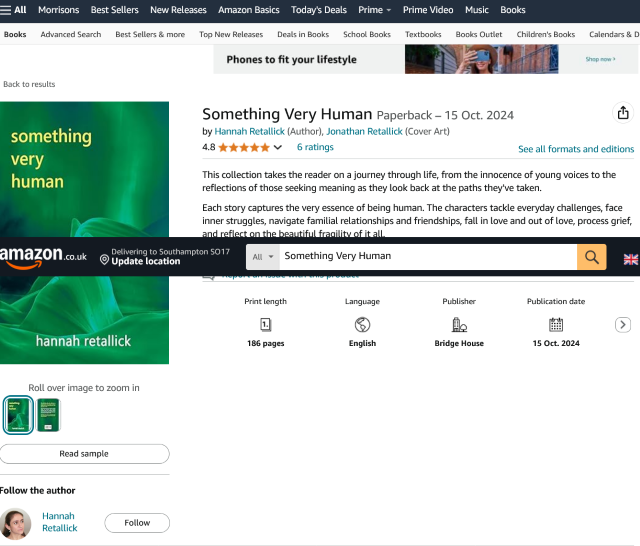Expand the Prime menu dropdown arrow
640x546 pixels.
coord(389,11)
